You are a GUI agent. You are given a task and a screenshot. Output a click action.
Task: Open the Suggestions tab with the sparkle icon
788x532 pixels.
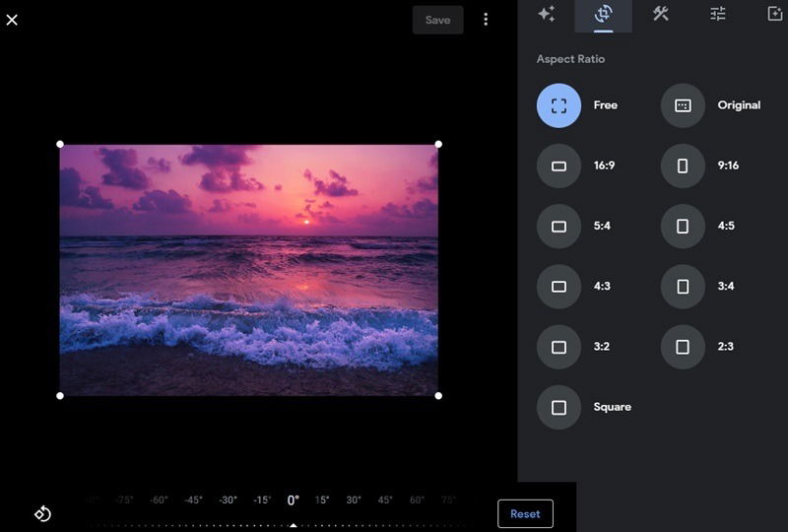(547, 14)
